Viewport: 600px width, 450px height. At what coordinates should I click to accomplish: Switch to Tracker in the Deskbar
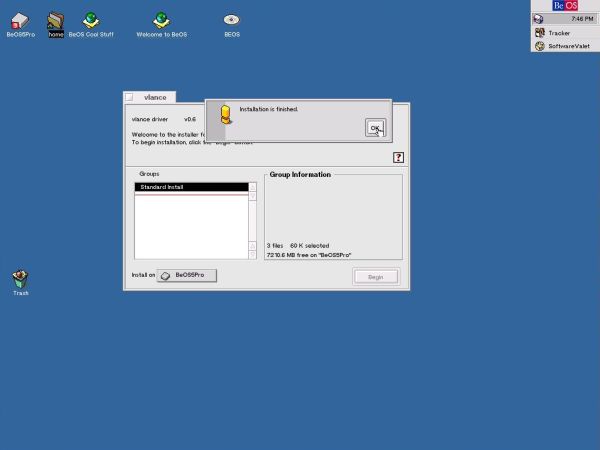565,33
